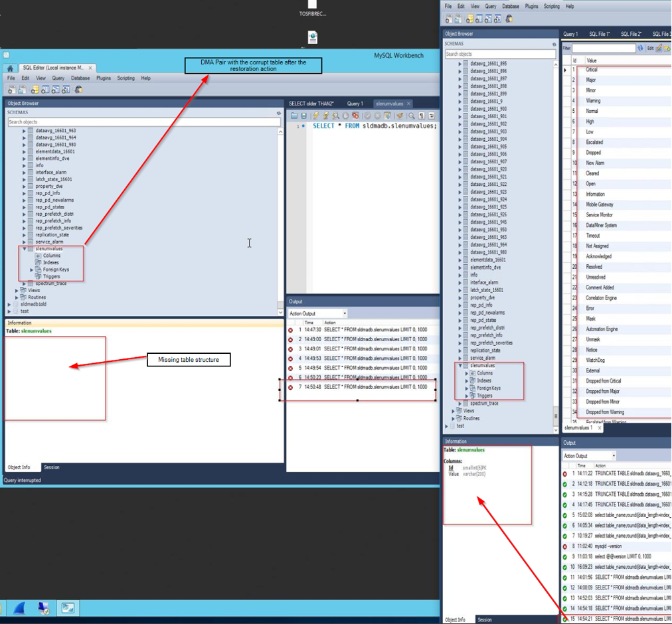The image size is (672, 624).
Task: Execute current statement icon in left editor
Action: click(326, 116)
